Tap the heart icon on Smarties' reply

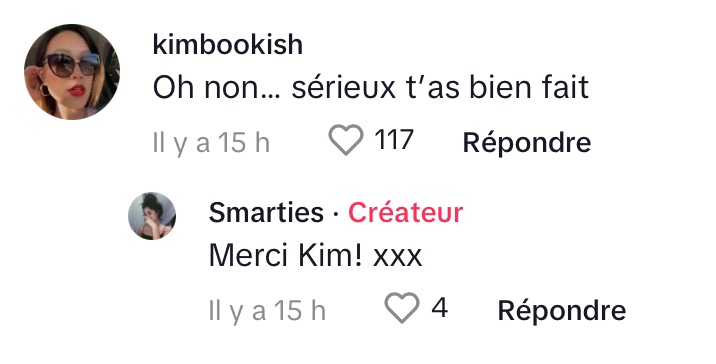point(402,308)
